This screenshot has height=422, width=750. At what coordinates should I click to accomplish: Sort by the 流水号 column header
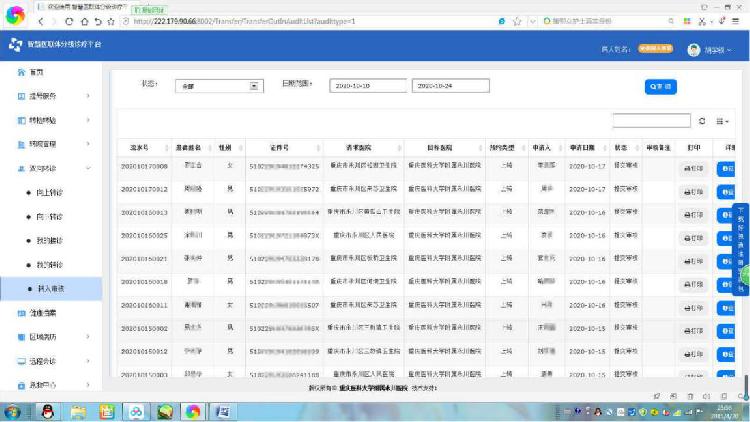(143, 147)
